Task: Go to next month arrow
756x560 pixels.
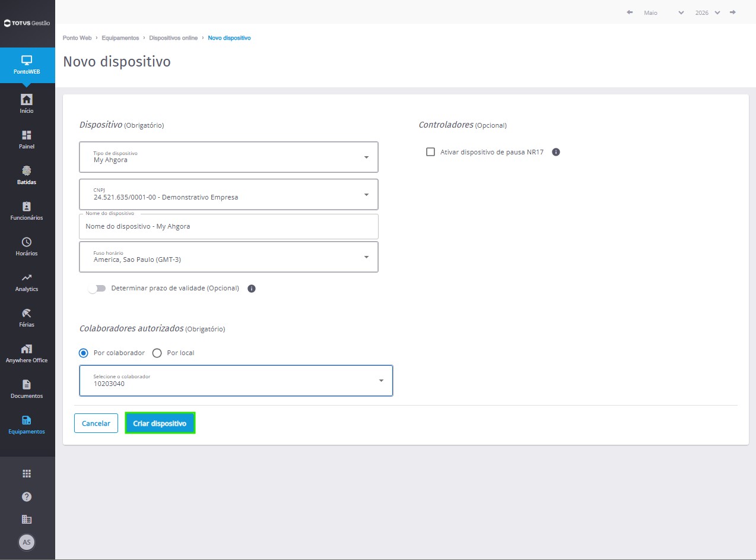Action: 733,12
